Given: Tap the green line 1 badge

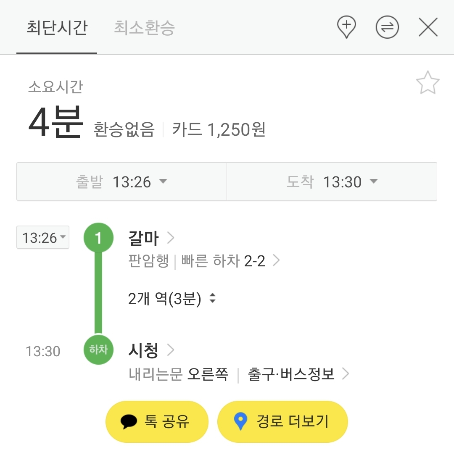Looking at the screenshot, I should 98,238.
